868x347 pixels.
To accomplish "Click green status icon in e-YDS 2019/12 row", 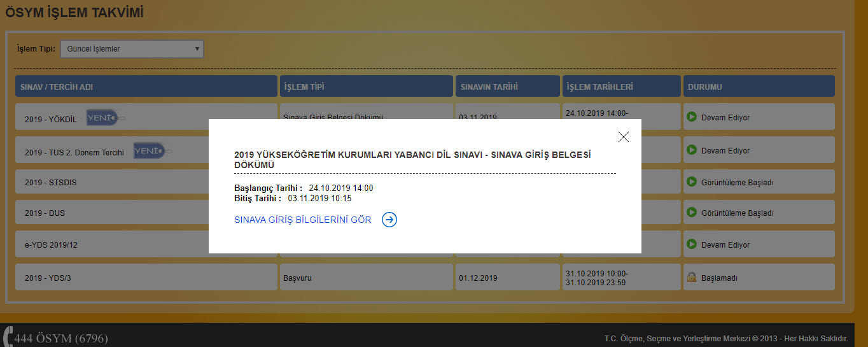I will point(692,244).
